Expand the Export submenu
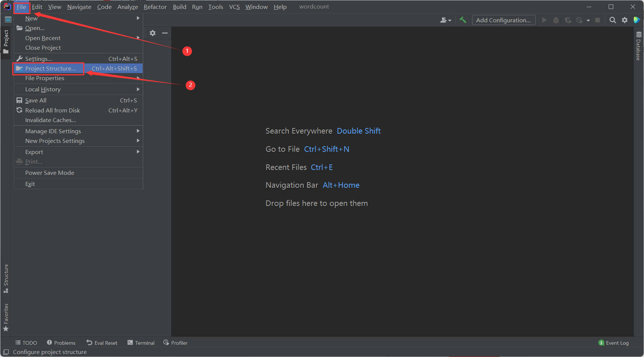Image resolution: width=644 pixels, height=357 pixels. point(78,152)
